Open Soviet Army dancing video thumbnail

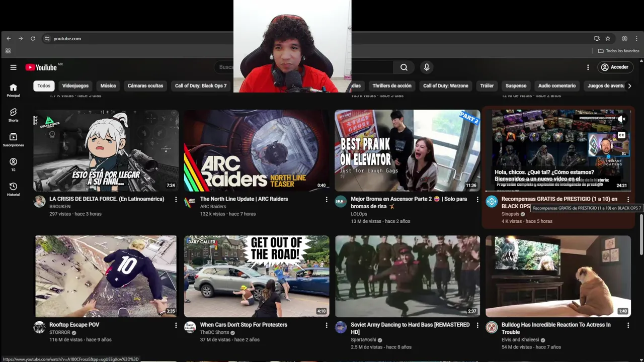tap(408, 276)
